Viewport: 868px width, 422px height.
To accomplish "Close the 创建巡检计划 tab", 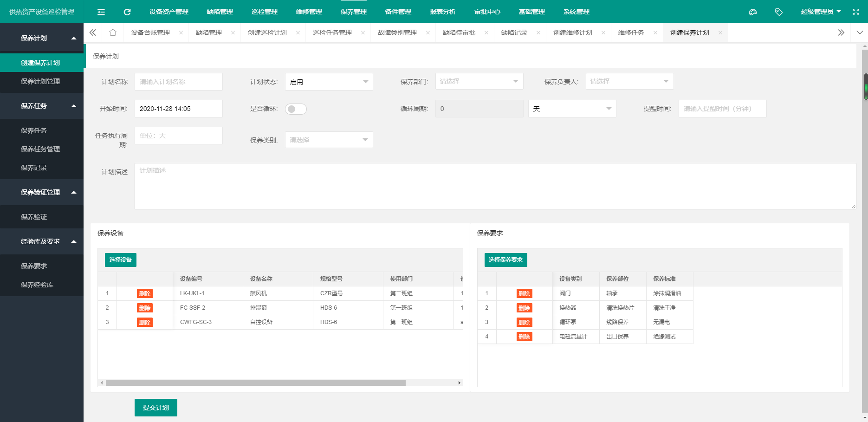I will click(x=298, y=32).
